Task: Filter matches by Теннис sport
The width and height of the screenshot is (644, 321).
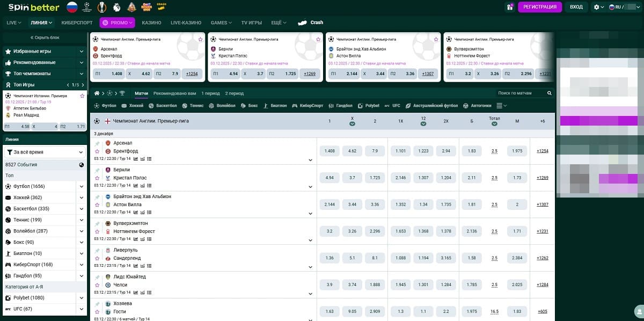Action: pyautogui.click(x=193, y=106)
